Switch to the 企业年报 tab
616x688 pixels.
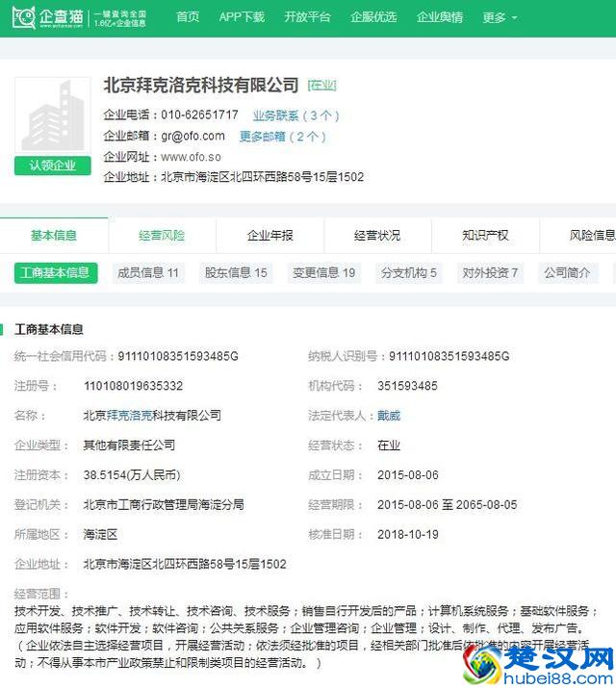269,235
